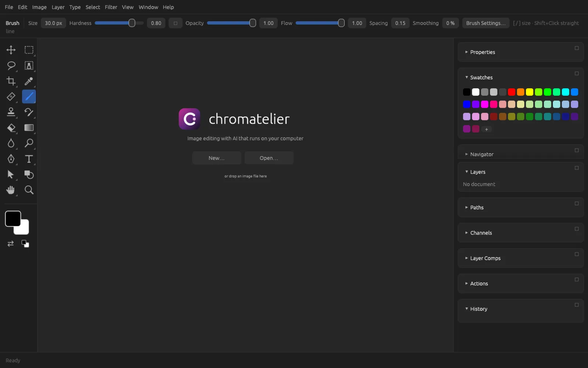This screenshot has width=588, height=368.
Task: Select the Hand tool
Action: (11, 190)
